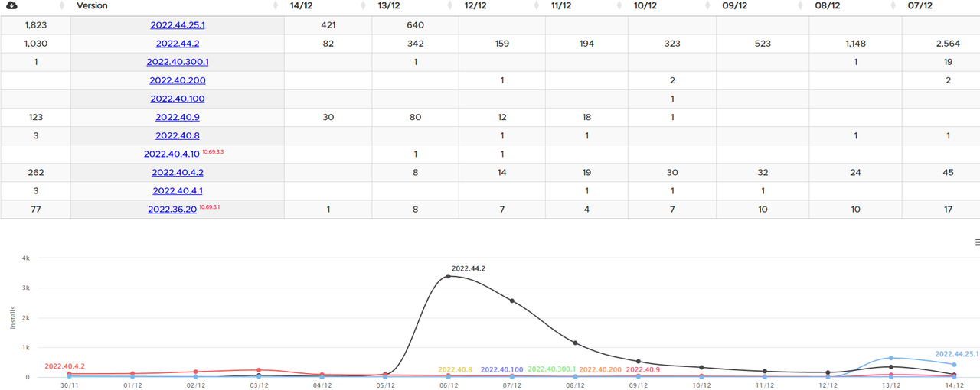980x390 pixels.
Task: Select light blue 2022.44.25.1 point at 13/12
Action: [890, 358]
